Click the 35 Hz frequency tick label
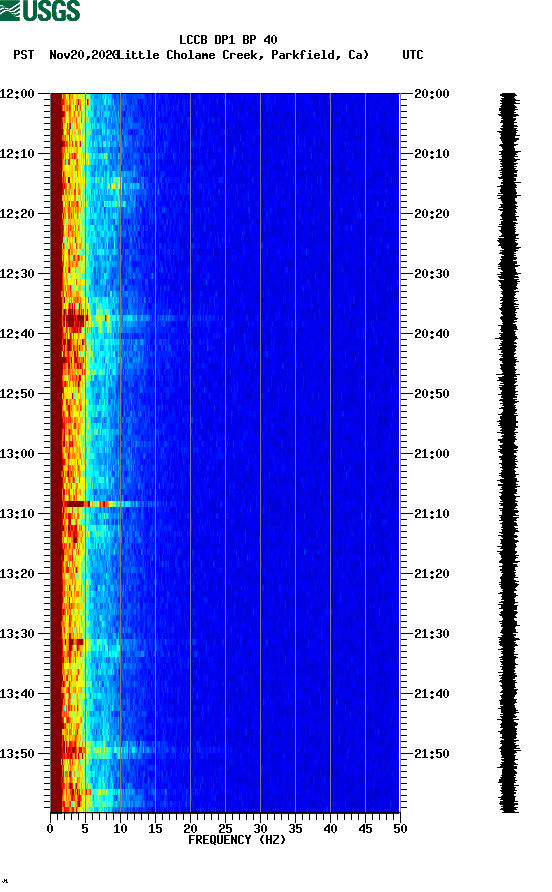This screenshot has width=552, height=892. (x=295, y=829)
